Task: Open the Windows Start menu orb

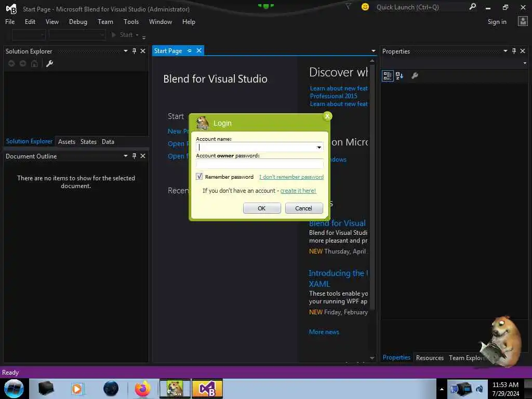Action: click(x=14, y=389)
